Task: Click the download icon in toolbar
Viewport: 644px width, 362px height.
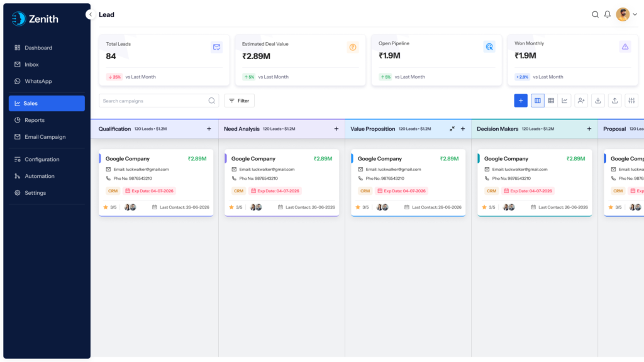Action: click(x=598, y=101)
